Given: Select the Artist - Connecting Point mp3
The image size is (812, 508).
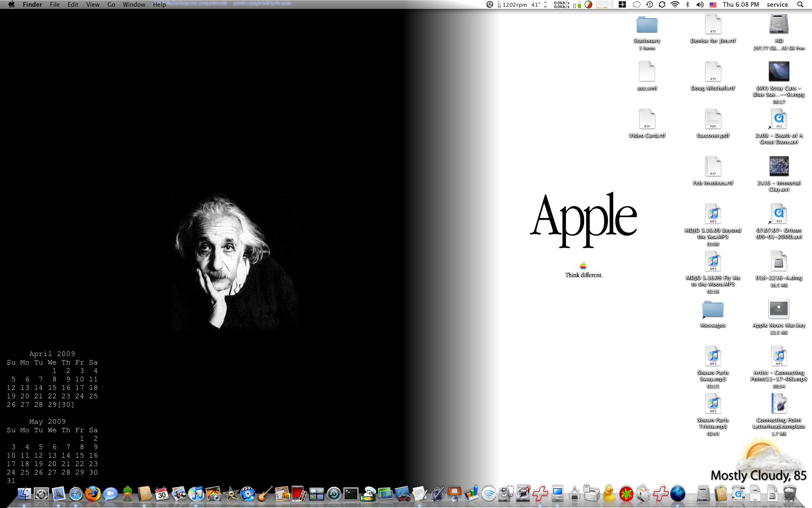Looking at the screenshot, I should (x=779, y=356).
